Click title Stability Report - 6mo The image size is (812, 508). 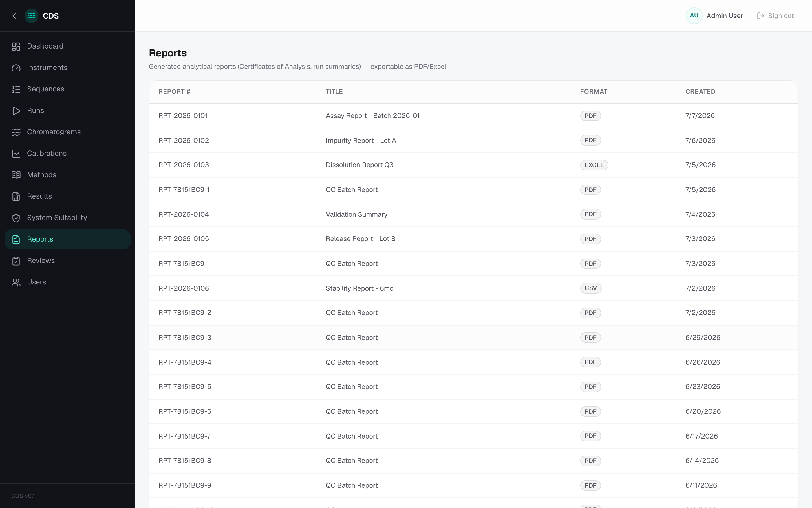point(359,288)
